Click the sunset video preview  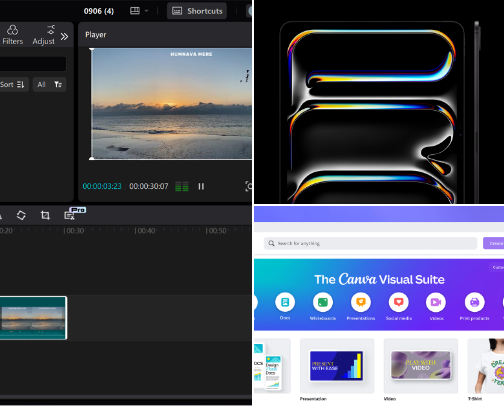click(x=171, y=104)
